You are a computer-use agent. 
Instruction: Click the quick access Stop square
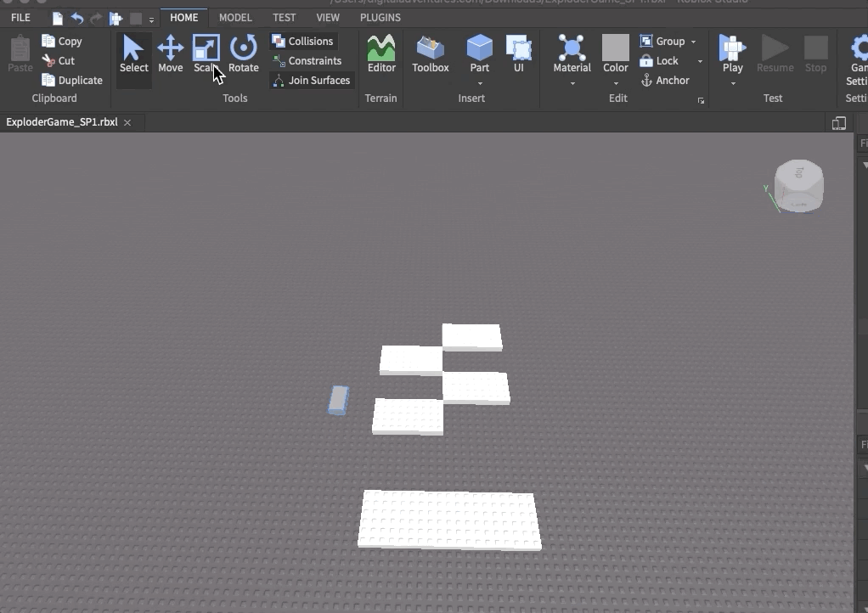click(136, 19)
